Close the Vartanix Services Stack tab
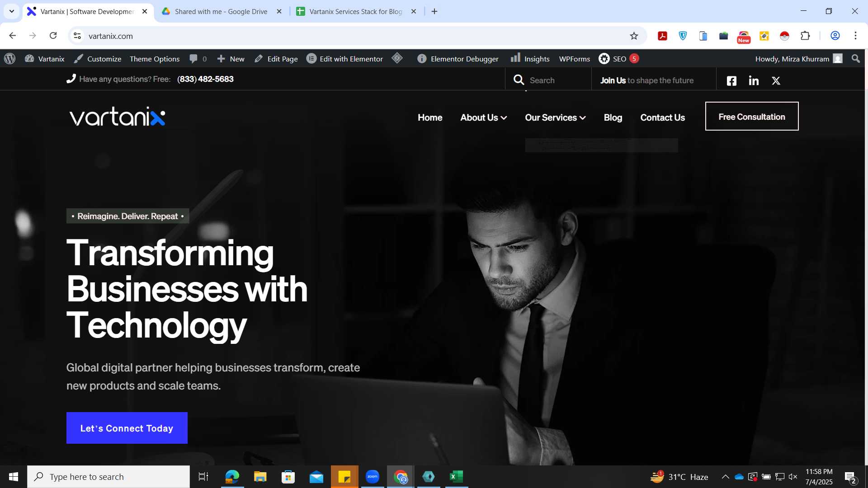The image size is (868, 488). [413, 11]
